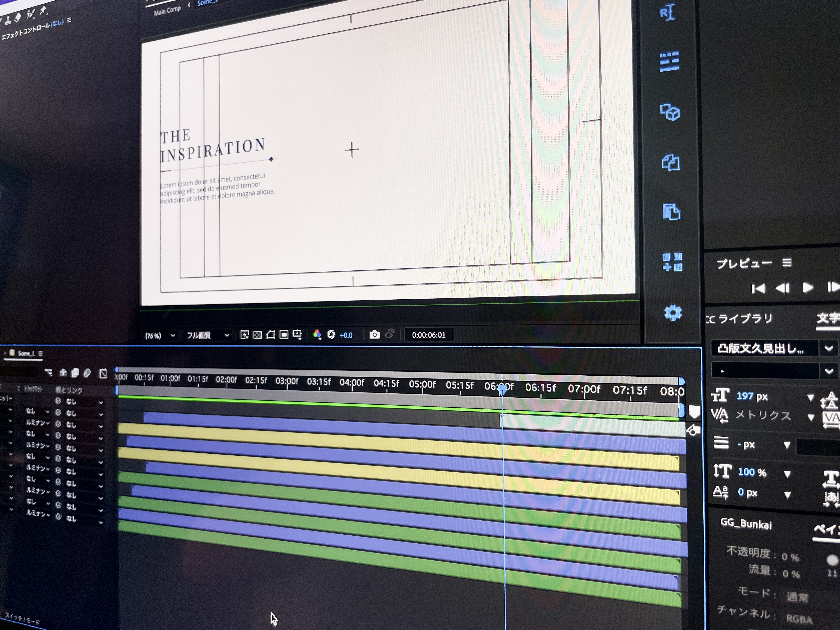Screen dimensions: 840x630
Task: Open the show channel RGB circles icon
Action: tap(317, 335)
